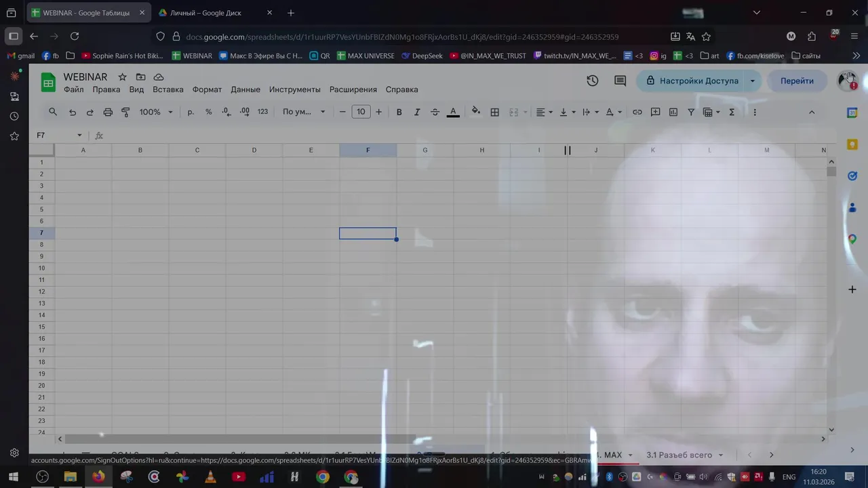Open the Инструменты menu
Image resolution: width=868 pixels, height=488 pixels.
pos(295,89)
